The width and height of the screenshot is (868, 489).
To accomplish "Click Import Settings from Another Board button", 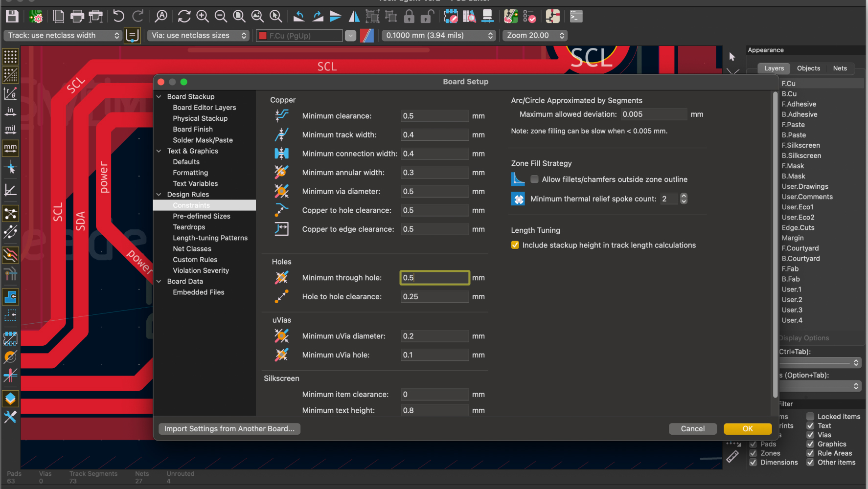I will [229, 429].
